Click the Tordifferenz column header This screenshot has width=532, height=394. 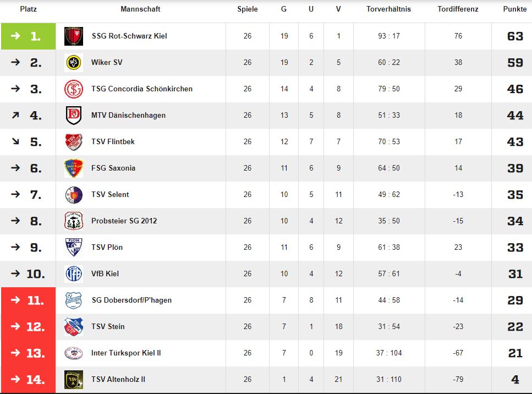458,9
